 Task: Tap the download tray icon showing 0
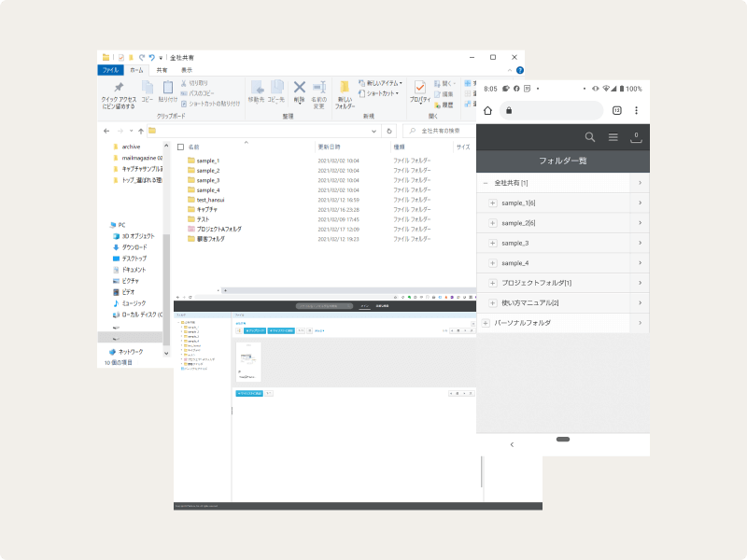click(637, 137)
